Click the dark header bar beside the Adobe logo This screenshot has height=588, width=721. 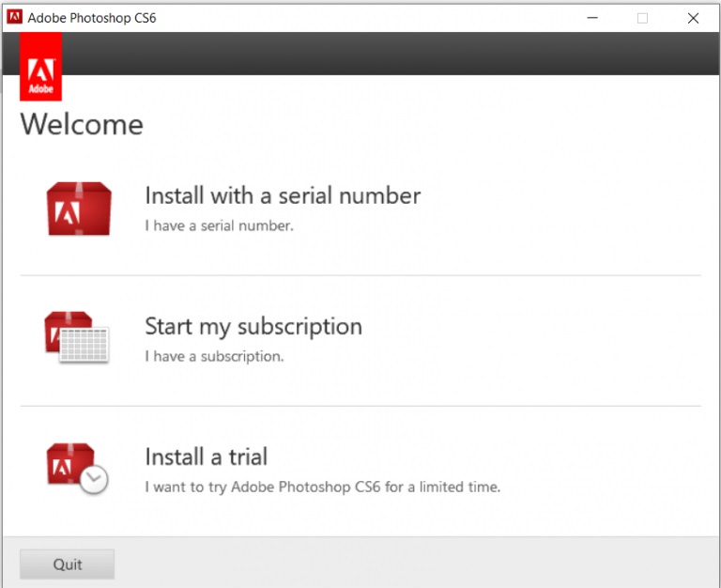[x=376, y=54]
